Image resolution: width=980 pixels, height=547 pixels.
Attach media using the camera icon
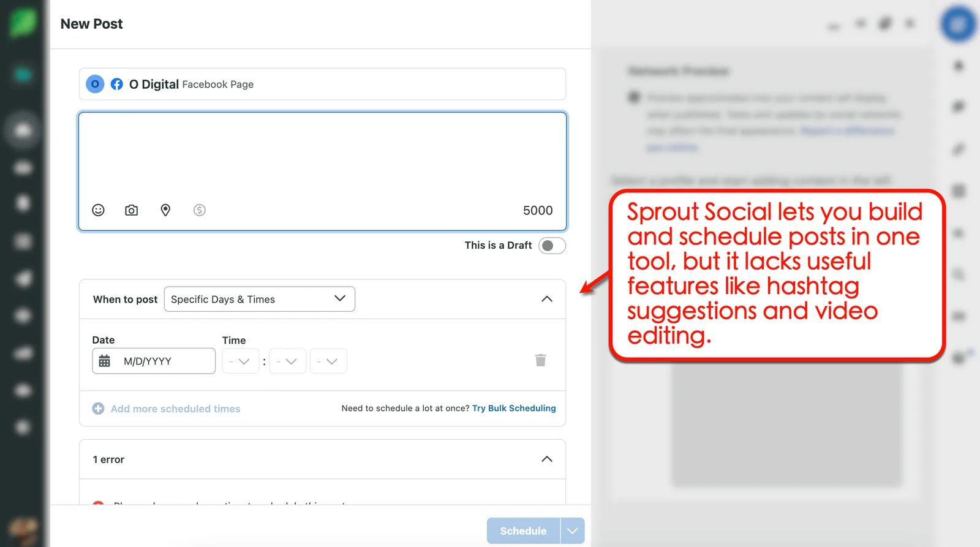pyautogui.click(x=131, y=210)
